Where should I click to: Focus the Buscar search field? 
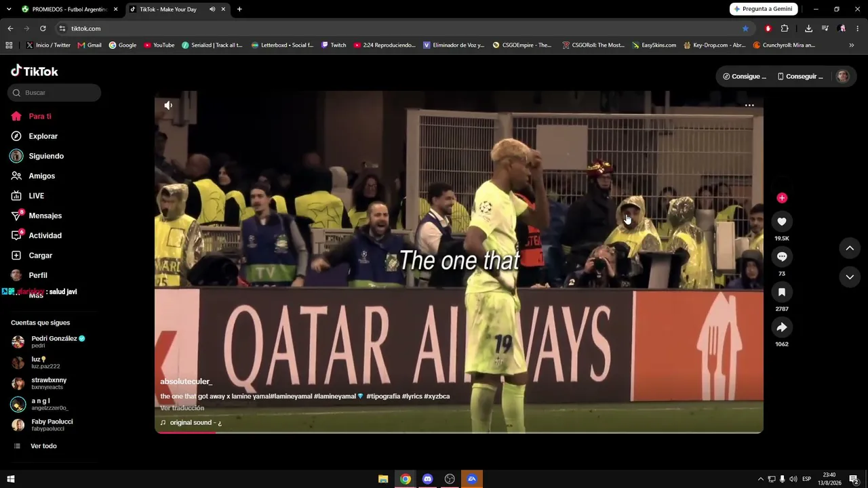tap(54, 93)
